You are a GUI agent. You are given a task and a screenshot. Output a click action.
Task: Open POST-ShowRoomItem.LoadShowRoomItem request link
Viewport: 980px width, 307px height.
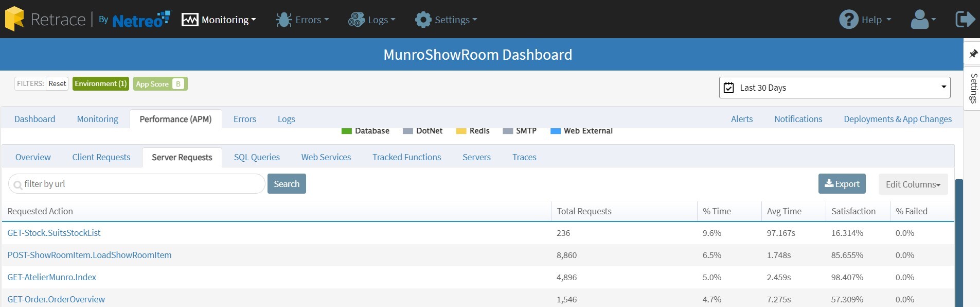click(x=90, y=255)
